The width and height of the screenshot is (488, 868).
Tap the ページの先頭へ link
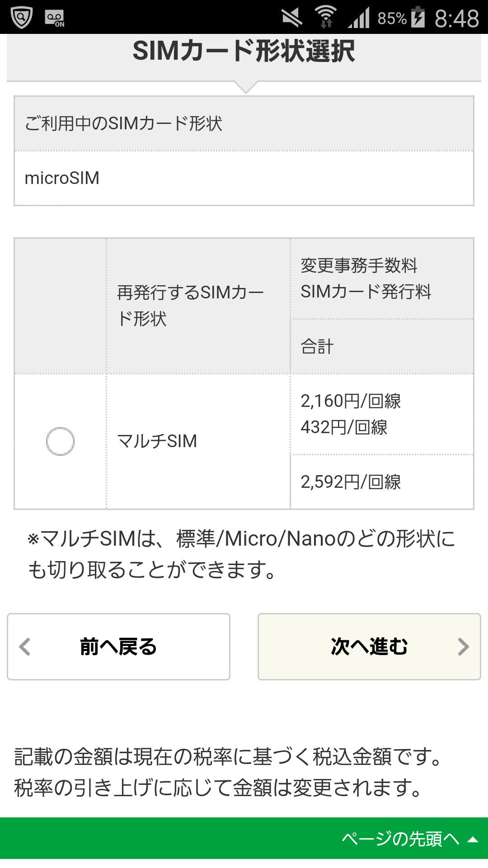400,839
